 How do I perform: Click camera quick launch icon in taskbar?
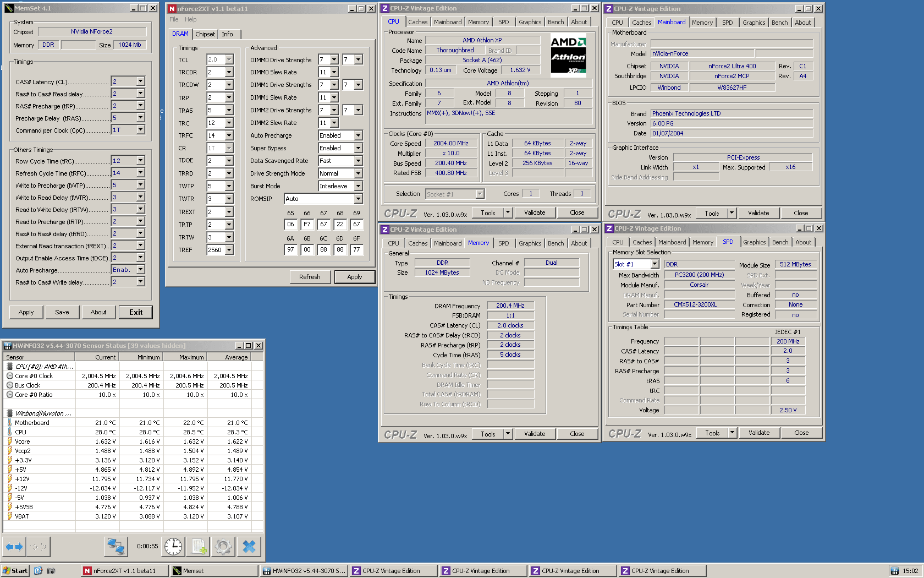pyautogui.click(x=51, y=571)
